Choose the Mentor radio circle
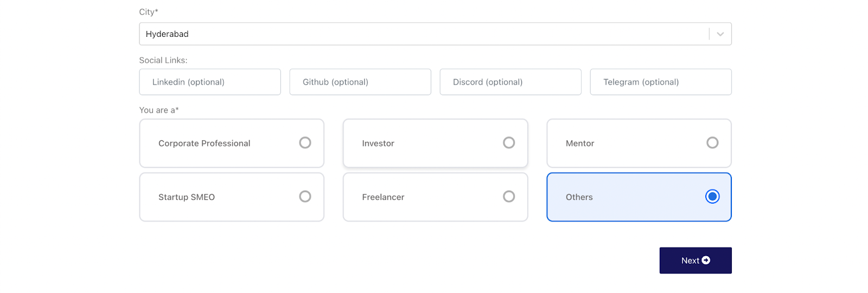 (x=712, y=142)
